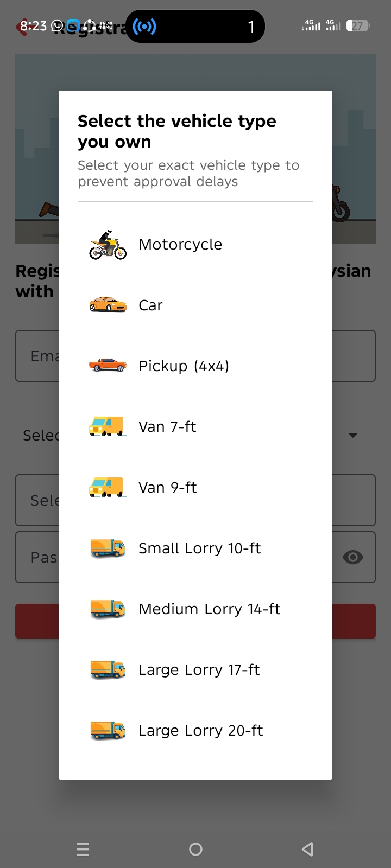Tap the motorcycle icon

pos(108,245)
